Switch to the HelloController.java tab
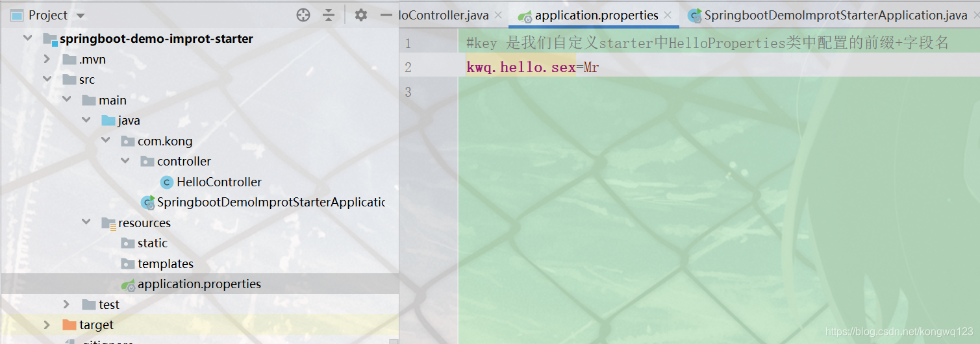This screenshot has width=980, height=344. tap(444, 15)
